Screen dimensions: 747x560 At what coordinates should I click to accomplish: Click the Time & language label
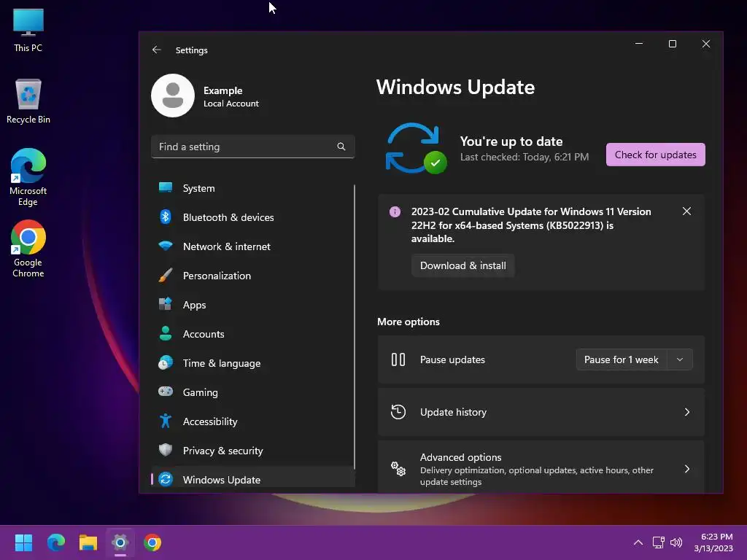(222, 363)
